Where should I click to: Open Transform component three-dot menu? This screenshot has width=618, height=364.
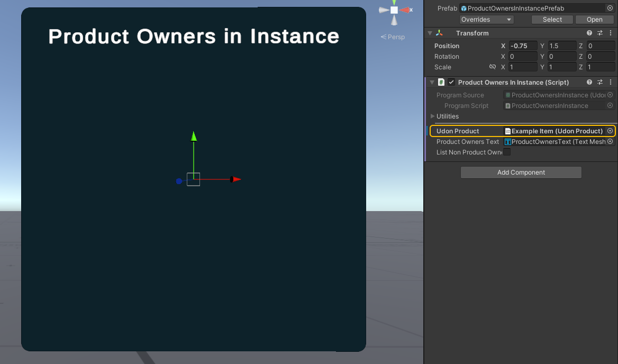click(x=611, y=33)
